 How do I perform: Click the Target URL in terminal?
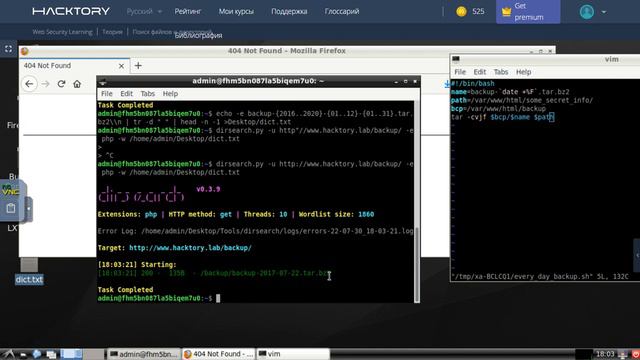190,248
